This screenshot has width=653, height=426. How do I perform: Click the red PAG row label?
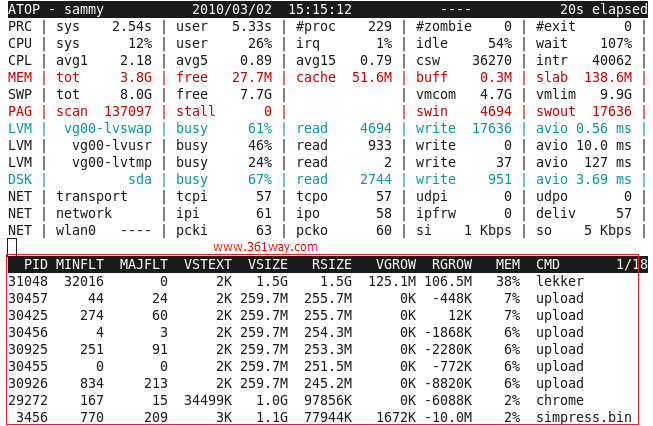[x=20, y=112]
